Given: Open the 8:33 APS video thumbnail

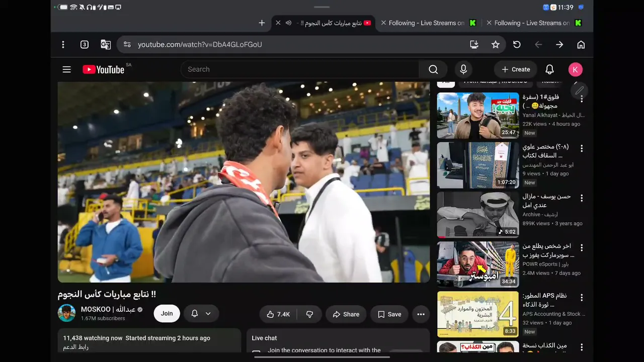Looking at the screenshot, I should [478, 314].
